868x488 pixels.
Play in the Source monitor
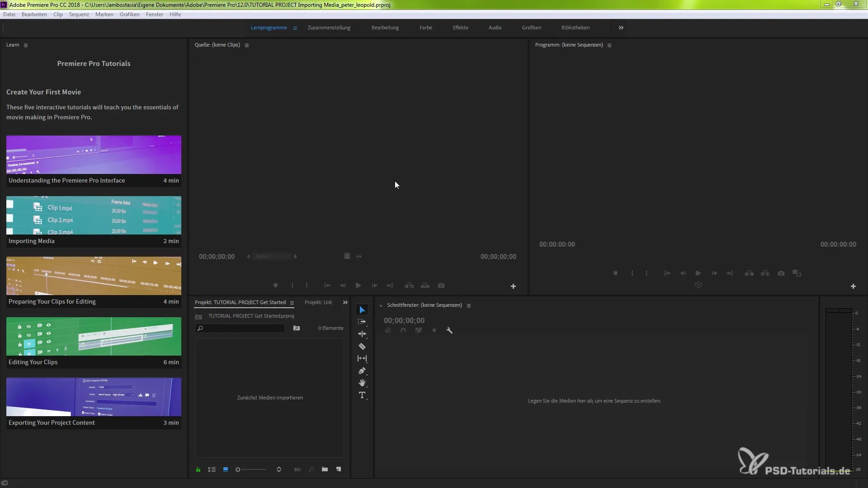(x=359, y=286)
